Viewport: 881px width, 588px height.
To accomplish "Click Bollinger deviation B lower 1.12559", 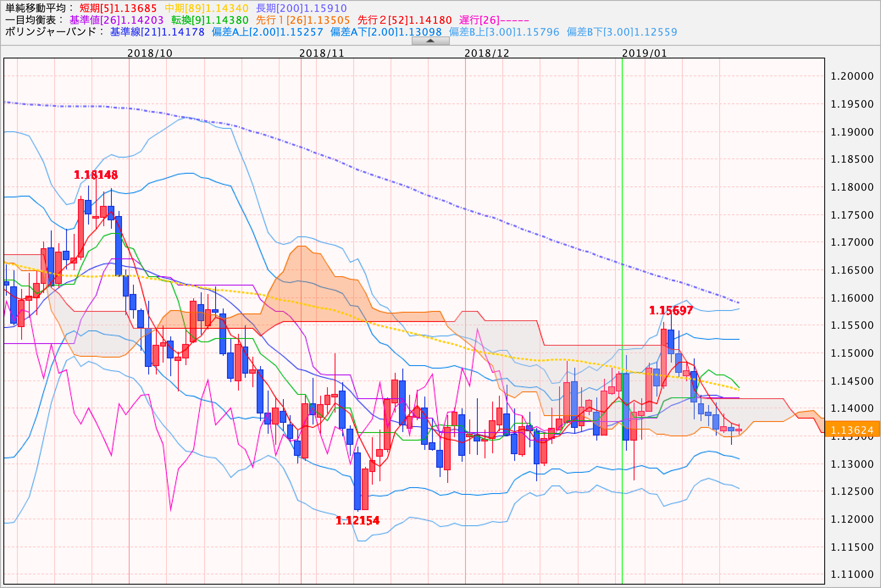I will coord(622,32).
